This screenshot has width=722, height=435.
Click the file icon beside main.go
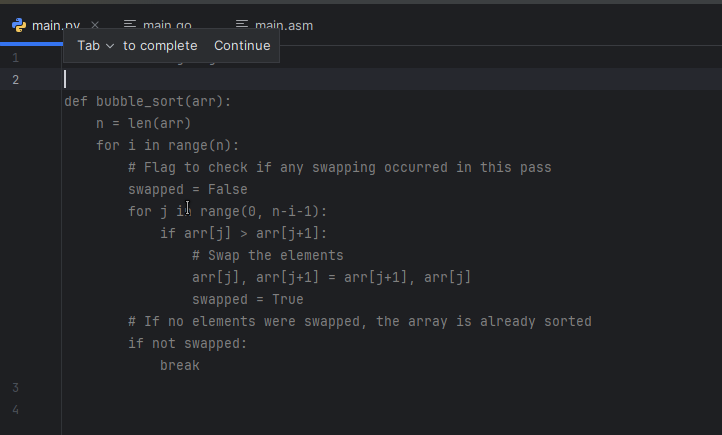pyautogui.click(x=130, y=25)
